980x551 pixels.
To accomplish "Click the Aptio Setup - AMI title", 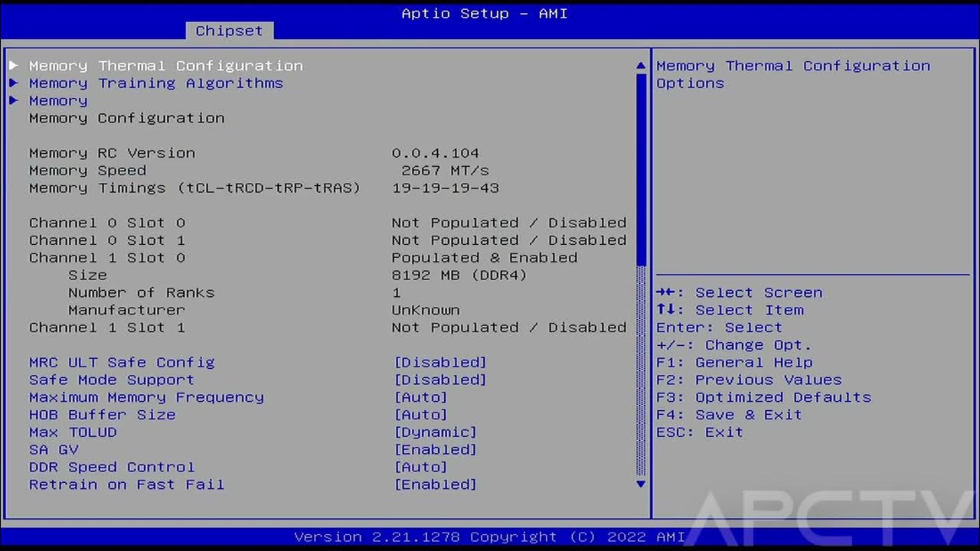I will (x=485, y=14).
